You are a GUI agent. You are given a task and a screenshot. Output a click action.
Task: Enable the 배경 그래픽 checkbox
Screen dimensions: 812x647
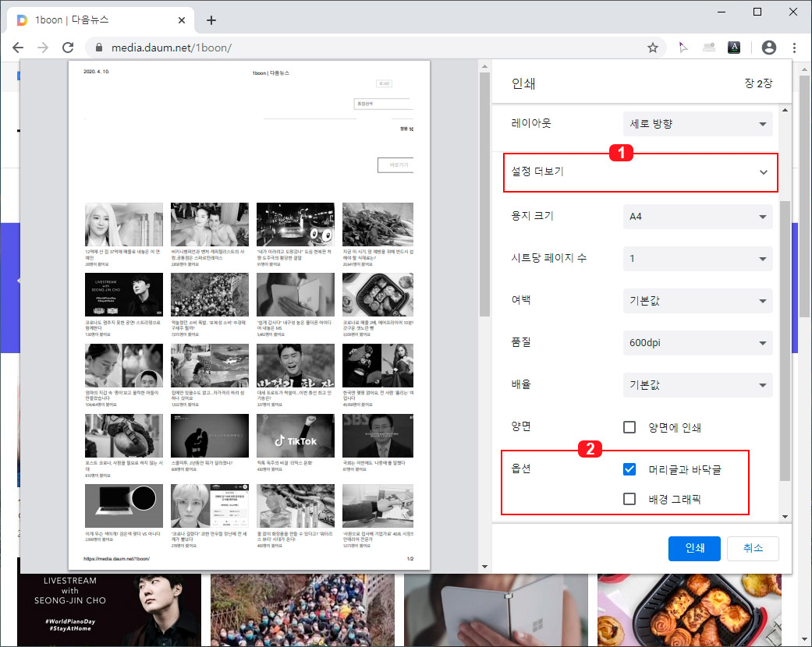click(629, 499)
